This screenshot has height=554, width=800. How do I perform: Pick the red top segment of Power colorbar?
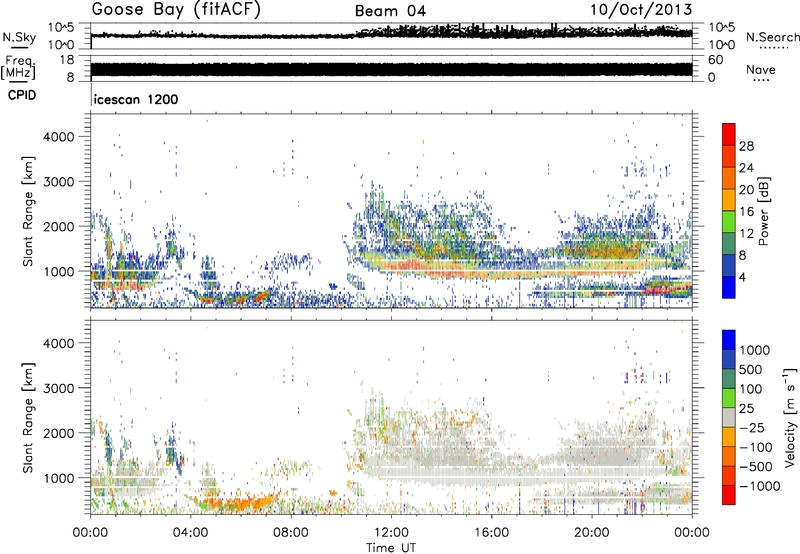tap(729, 134)
